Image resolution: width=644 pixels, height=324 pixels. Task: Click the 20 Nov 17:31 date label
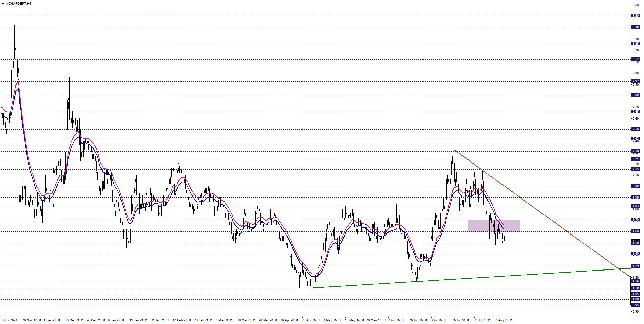(x=32, y=320)
